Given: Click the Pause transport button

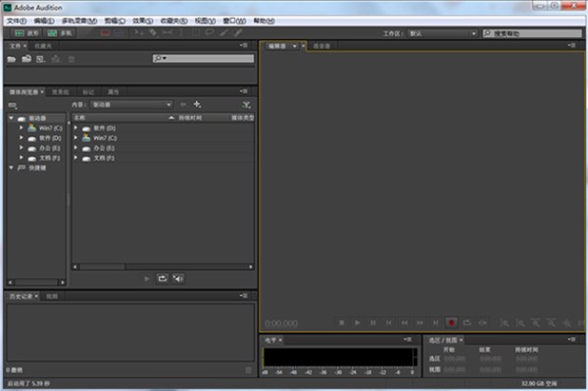Looking at the screenshot, I should [373, 322].
